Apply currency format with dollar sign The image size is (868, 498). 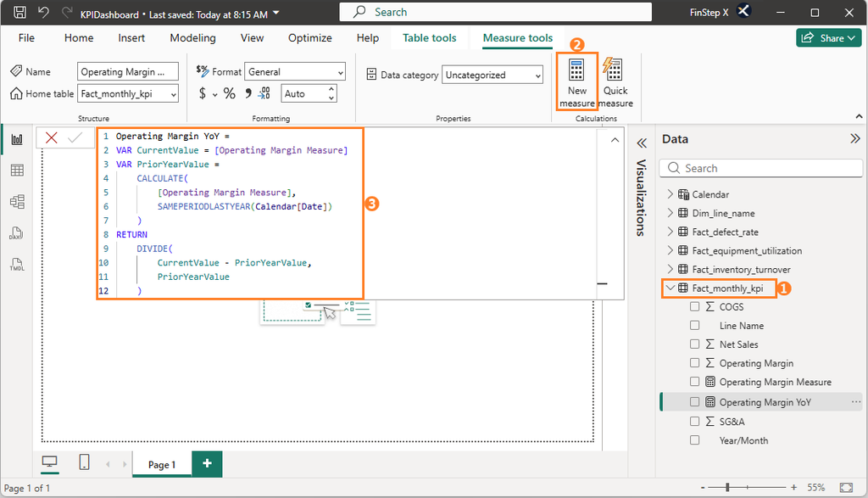tap(202, 93)
